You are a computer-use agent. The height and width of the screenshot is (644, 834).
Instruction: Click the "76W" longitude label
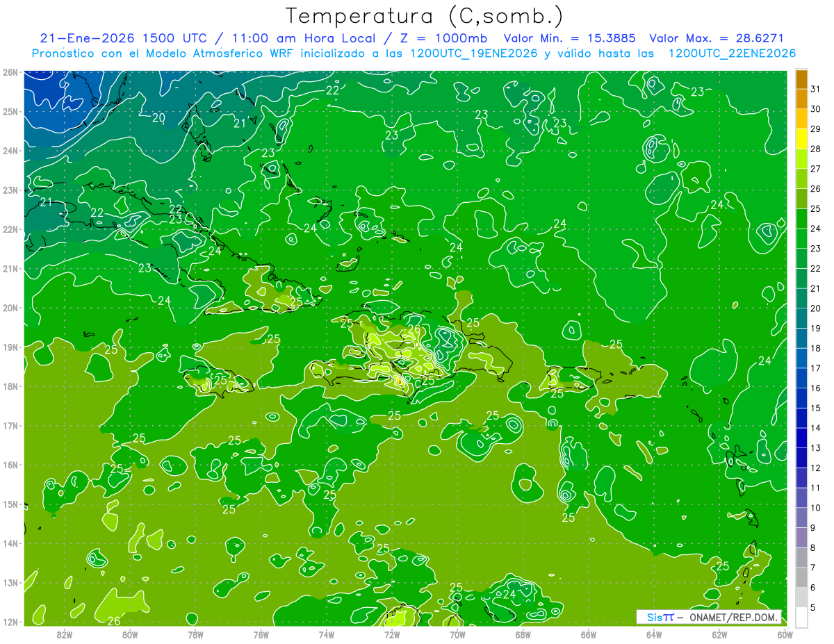point(261,634)
